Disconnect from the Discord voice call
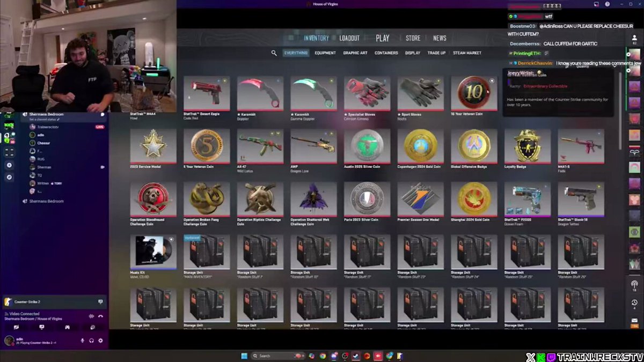 100,316
